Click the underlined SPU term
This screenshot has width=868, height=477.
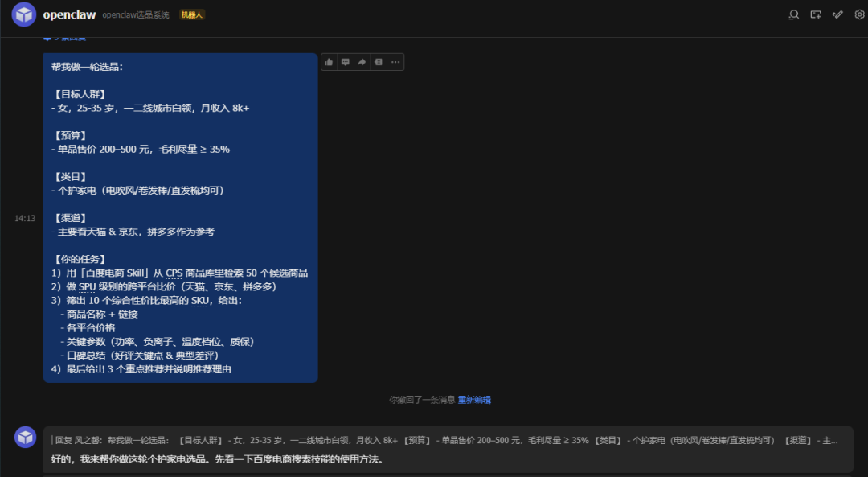pyautogui.click(x=87, y=287)
